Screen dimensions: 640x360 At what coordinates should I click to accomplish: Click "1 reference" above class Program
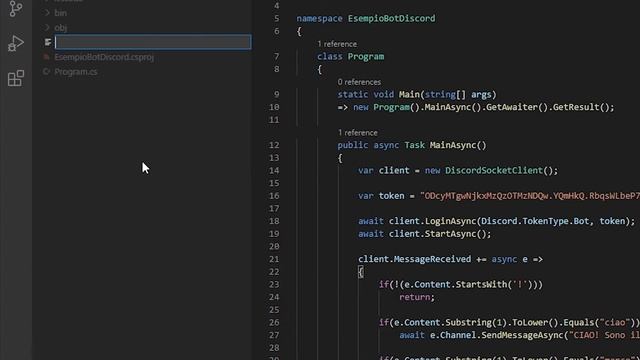click(x=337, y=44)
